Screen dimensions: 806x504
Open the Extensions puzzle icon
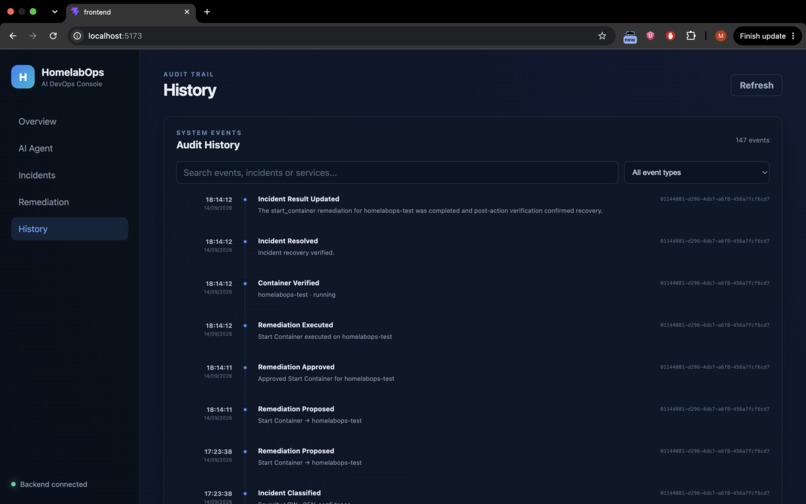point(691,36)
